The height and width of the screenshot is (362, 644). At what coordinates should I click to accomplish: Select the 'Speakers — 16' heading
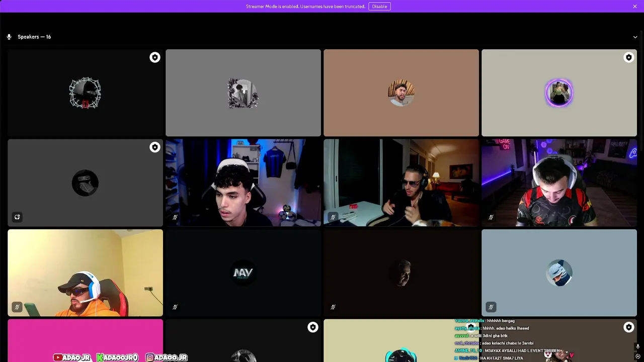(34, 37)
